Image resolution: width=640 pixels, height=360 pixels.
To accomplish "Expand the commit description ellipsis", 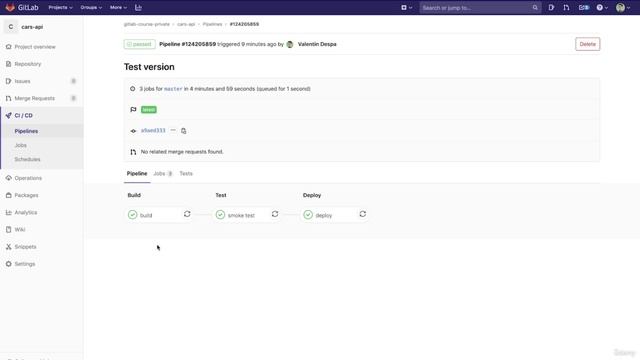I will pyautogui.click(x=173, y=130).
